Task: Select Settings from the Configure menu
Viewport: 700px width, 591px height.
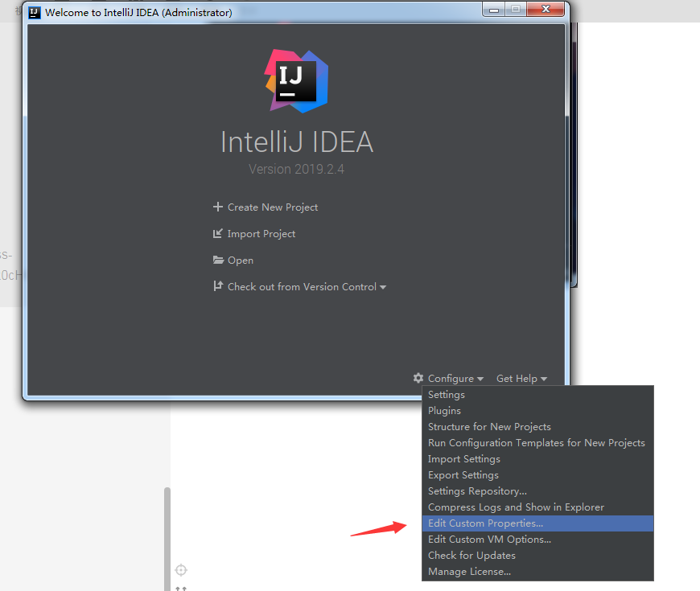Action: (447, 394)
